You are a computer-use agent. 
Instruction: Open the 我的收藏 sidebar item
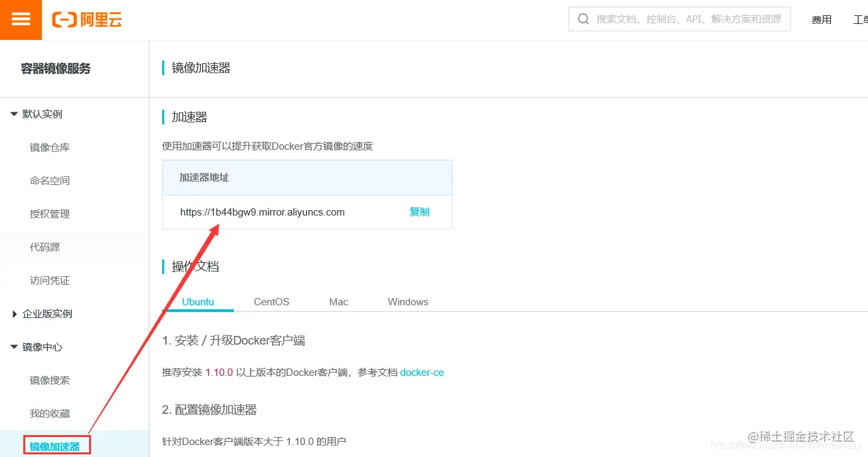49,413
